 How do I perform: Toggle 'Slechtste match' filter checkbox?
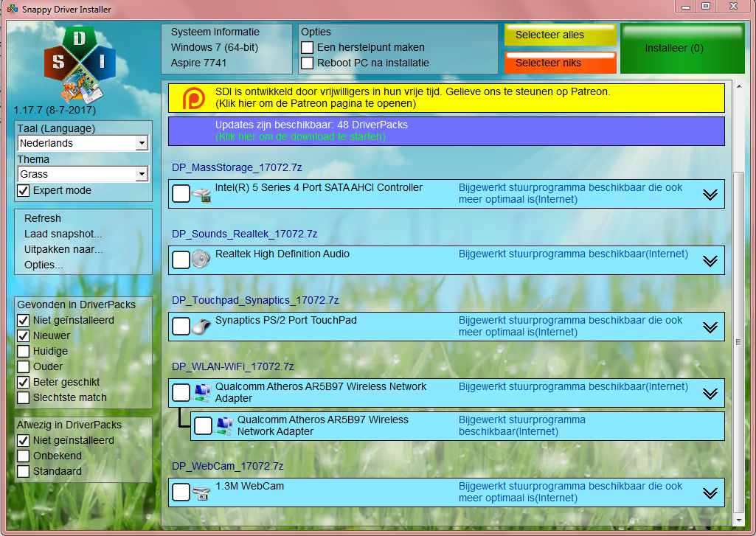(23, 397)
